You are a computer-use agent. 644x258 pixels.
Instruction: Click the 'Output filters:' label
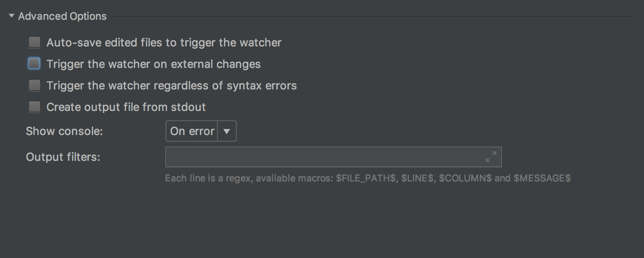[63, 157]
